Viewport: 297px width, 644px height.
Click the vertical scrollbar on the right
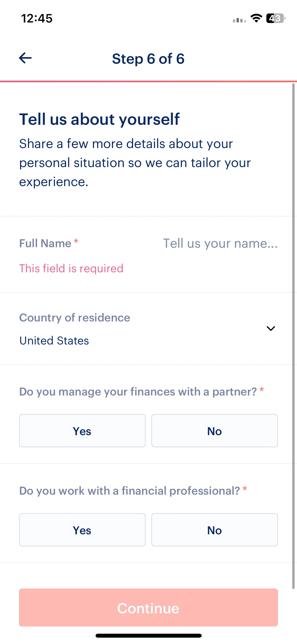[x=293, y=336]
